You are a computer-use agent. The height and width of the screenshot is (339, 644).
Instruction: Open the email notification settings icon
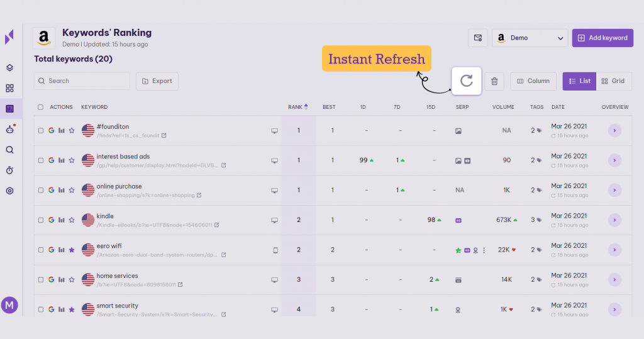coord(478,38)
